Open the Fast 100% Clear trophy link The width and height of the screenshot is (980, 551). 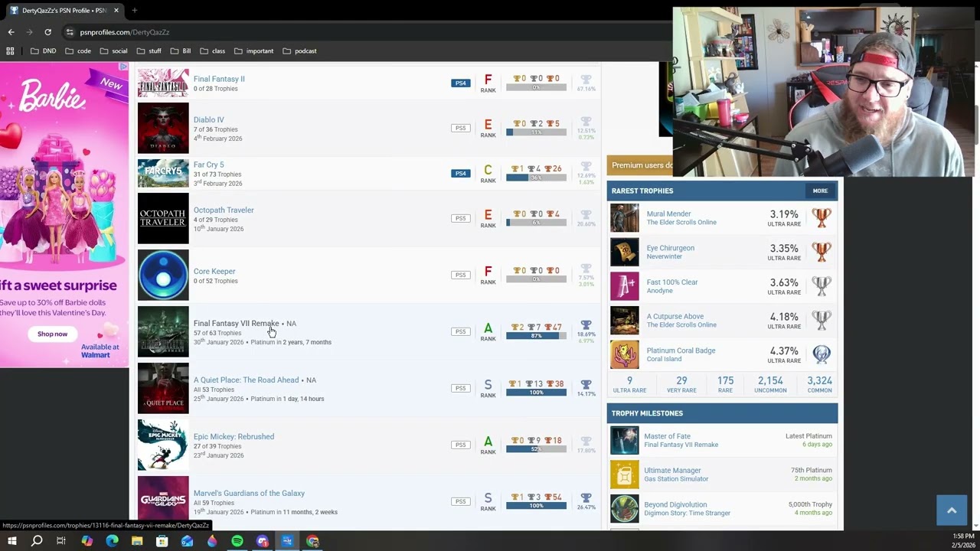[672, 282]
